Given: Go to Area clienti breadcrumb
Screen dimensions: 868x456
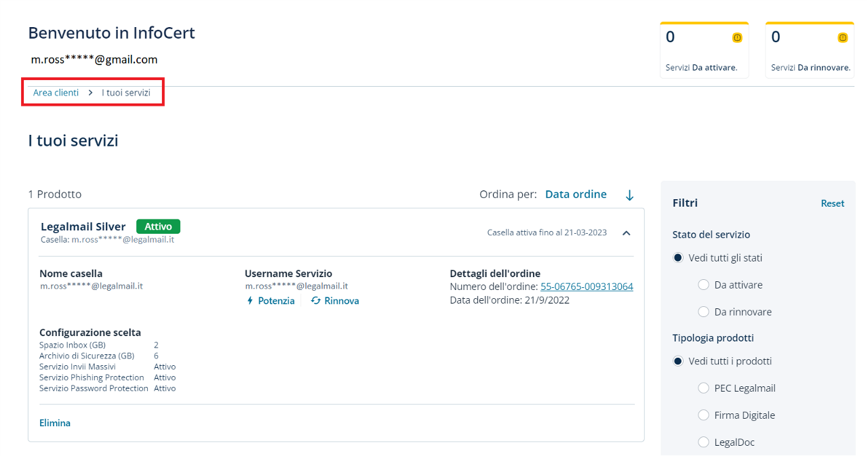Looking at the screenshot, I should 56,93.
